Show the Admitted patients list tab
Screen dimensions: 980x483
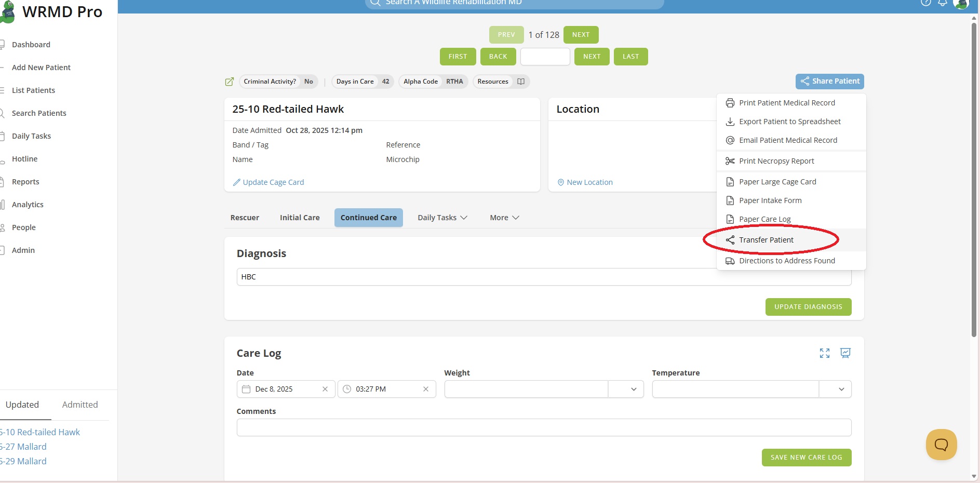coord(80,405)
